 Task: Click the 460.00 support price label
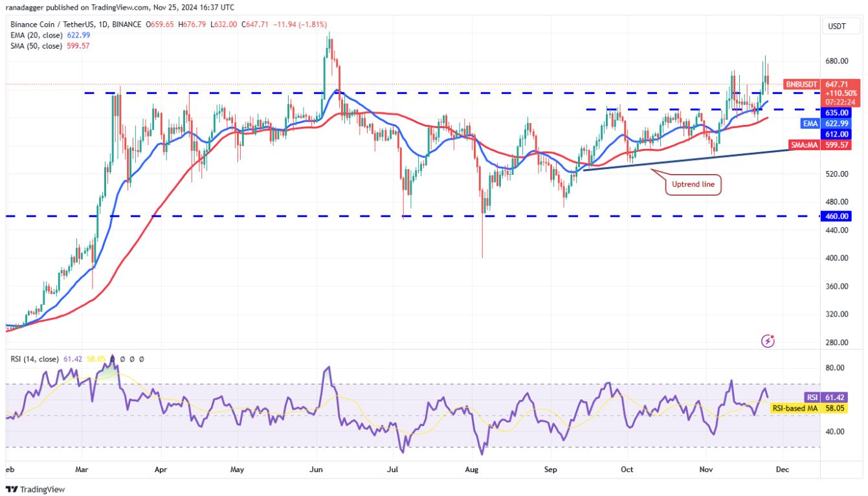pos(836,216)
